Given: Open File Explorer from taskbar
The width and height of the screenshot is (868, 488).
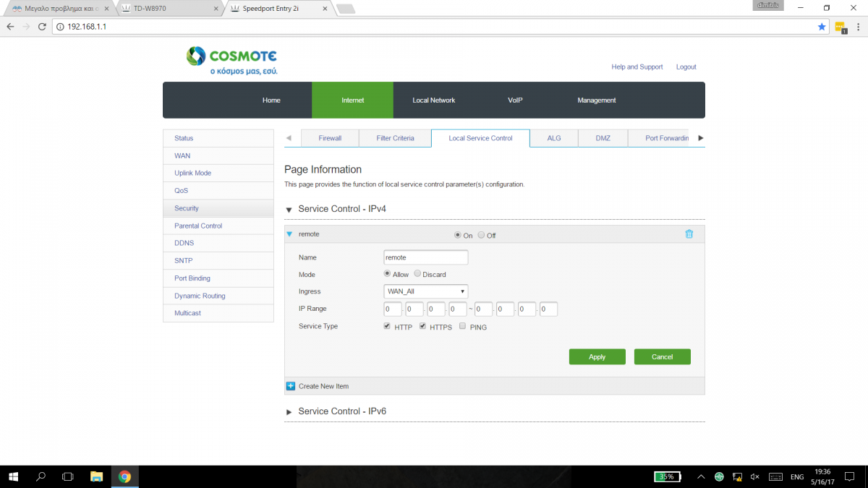Looking at the screenshot, I should (x=96, y=477).
